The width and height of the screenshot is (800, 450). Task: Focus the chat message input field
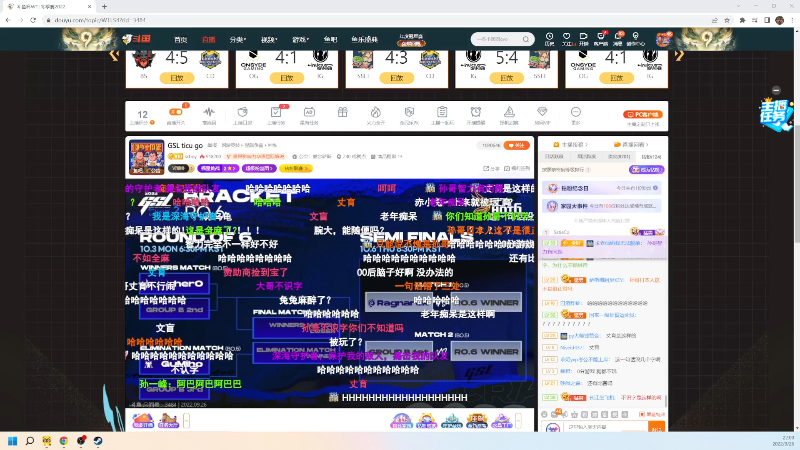pos(607,427)
